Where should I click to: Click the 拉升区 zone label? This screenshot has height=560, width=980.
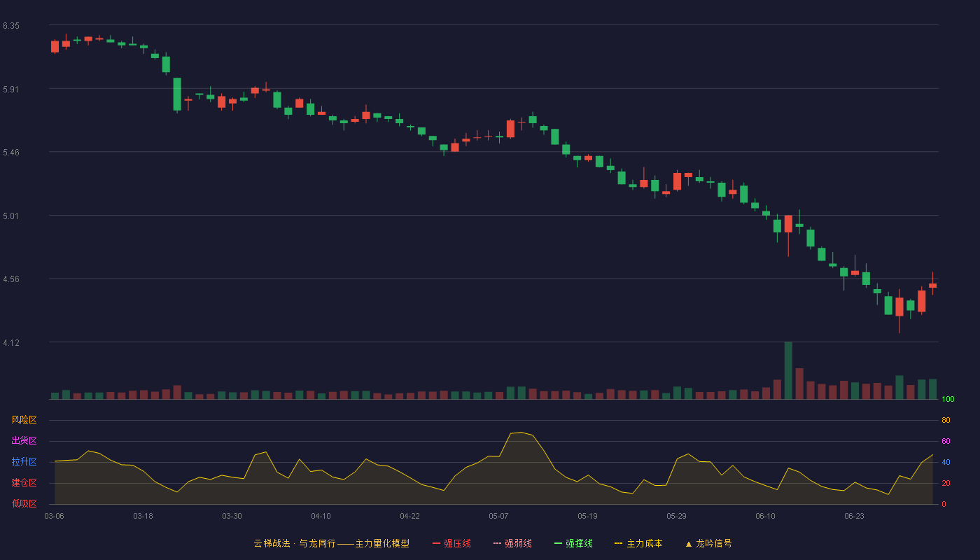[24, 462]
